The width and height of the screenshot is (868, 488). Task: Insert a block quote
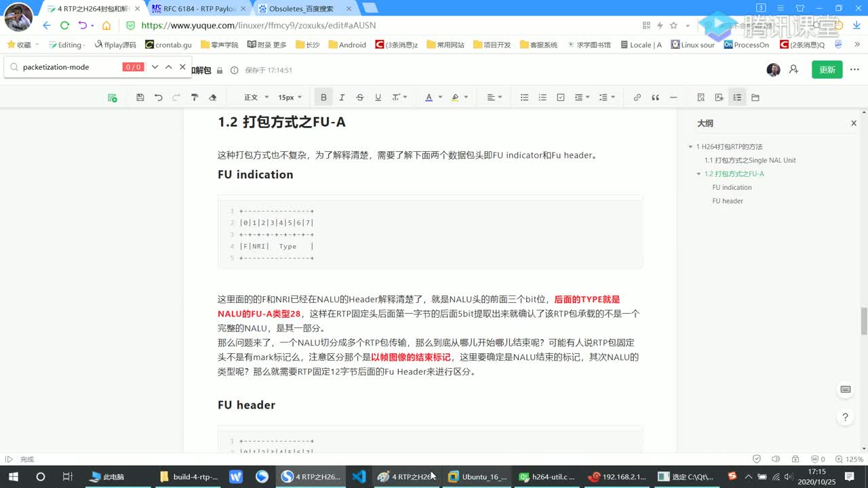655,98
